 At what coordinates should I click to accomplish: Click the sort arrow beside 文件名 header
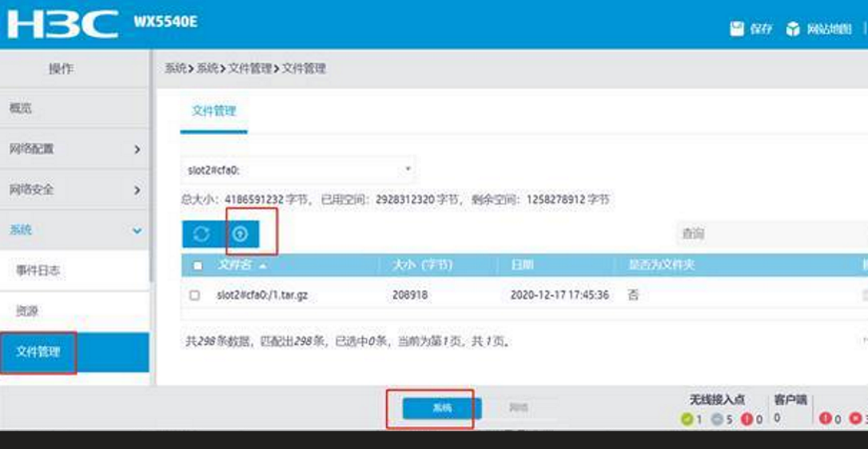click(x=263, y=266)
